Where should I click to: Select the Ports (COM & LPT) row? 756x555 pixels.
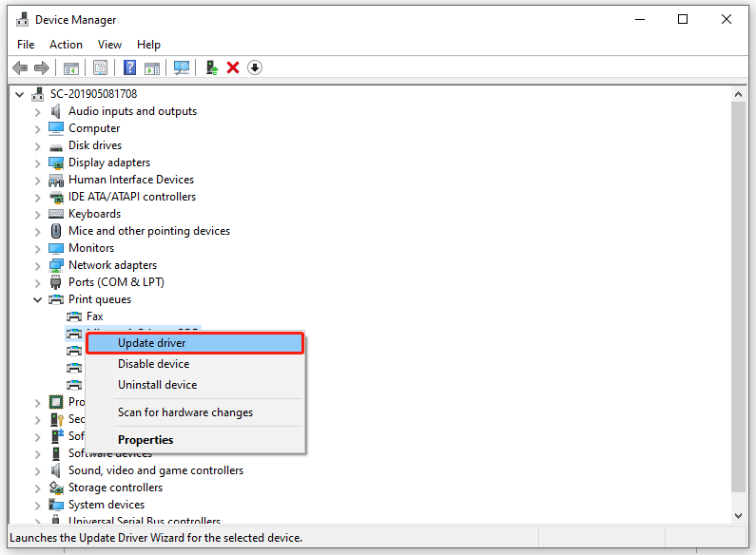[x=116, y=282]
